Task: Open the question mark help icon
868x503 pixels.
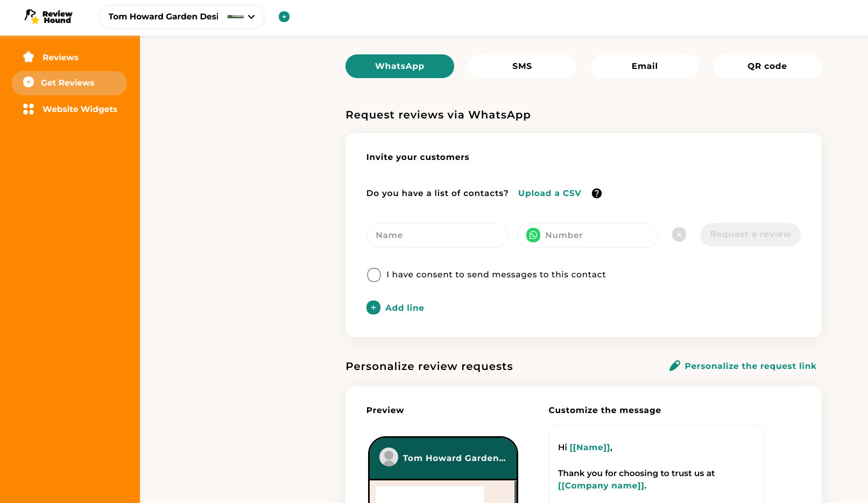Action: point(597,193)
